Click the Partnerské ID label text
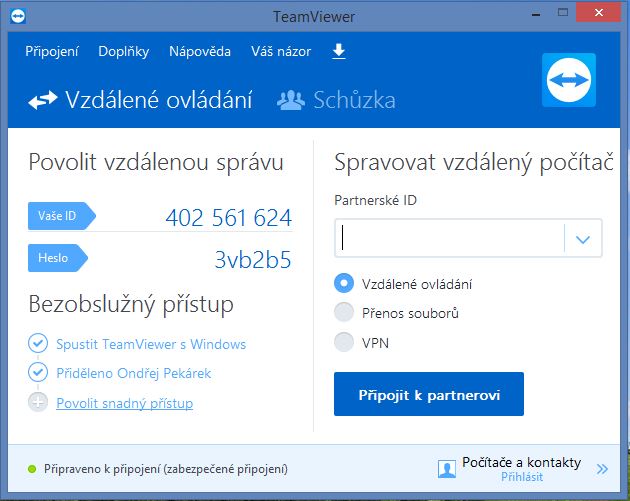Image resolution: width=630 pixels, height=501 pixels. pos(375,200)
